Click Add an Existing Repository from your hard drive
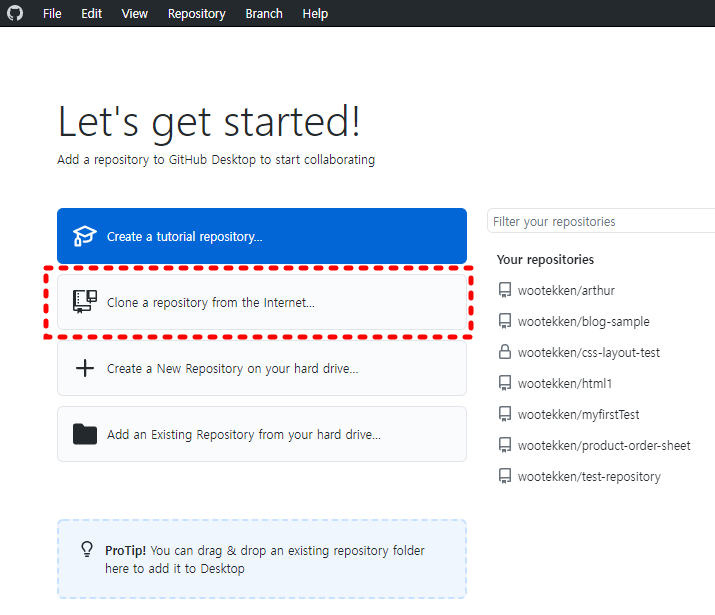 (x=262, y=434)
